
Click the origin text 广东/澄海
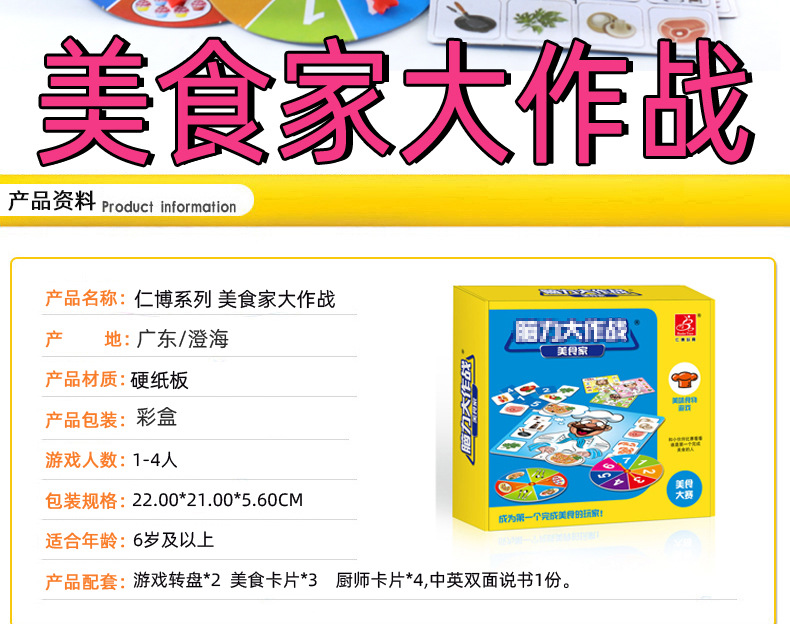pyautogui.click(x=182, y=338)
